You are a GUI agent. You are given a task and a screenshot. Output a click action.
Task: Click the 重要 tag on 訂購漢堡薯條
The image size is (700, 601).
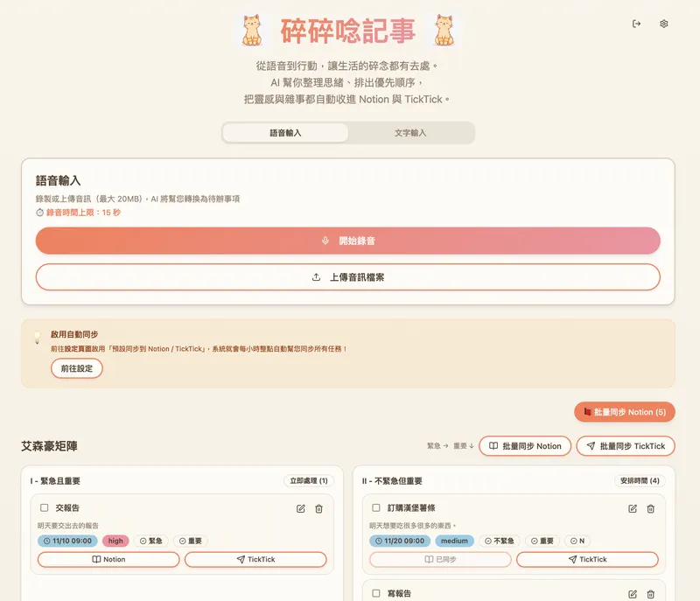click(x=542, y=541)
